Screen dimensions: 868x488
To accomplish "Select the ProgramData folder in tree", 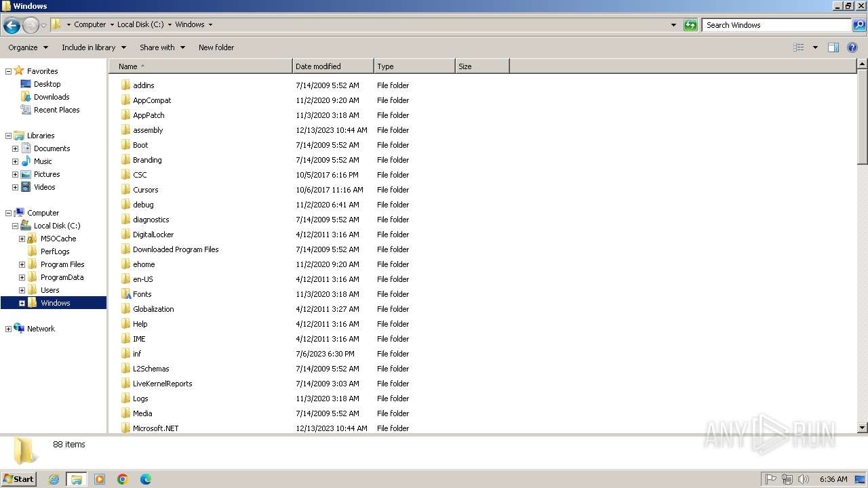I will (62, 277).
